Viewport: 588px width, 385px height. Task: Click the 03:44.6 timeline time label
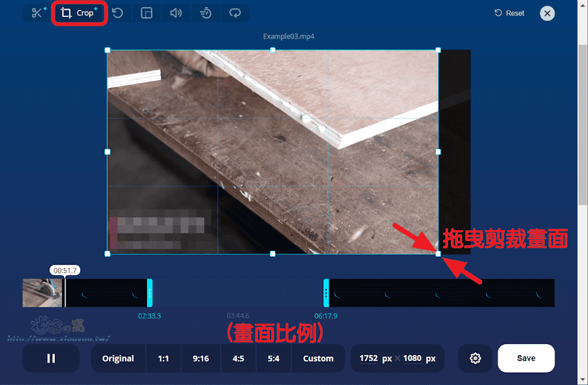click(x=238, y=316)
